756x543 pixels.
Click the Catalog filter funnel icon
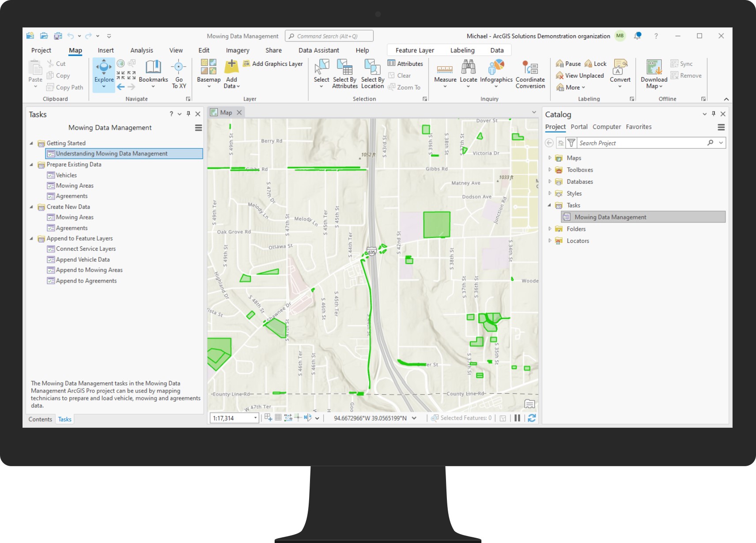pyautogui.click(x=571, y=143)
